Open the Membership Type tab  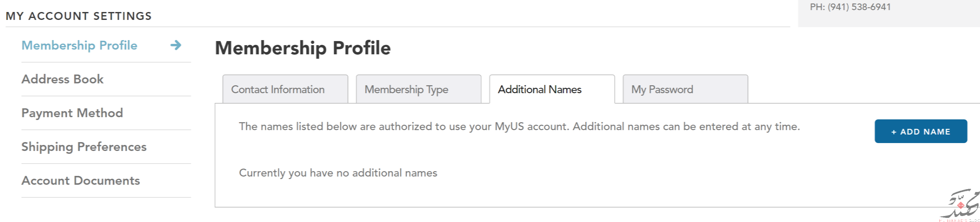pos(418,89)
